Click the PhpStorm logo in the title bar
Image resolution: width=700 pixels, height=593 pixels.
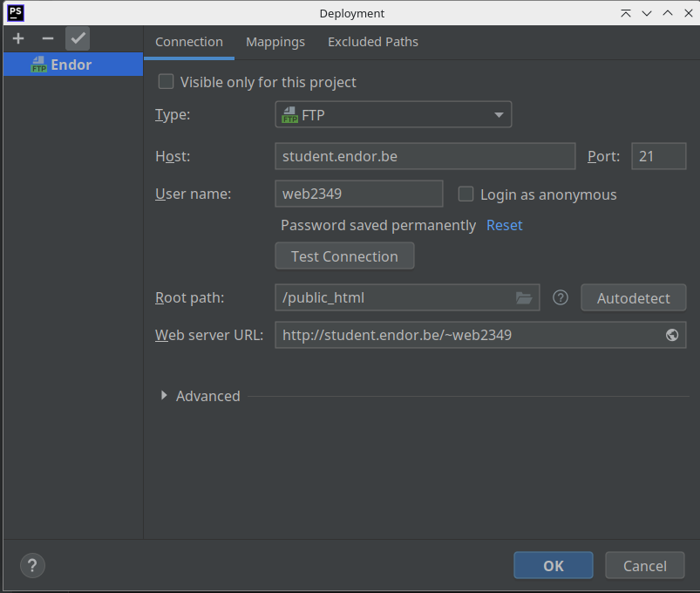point(16,13)
